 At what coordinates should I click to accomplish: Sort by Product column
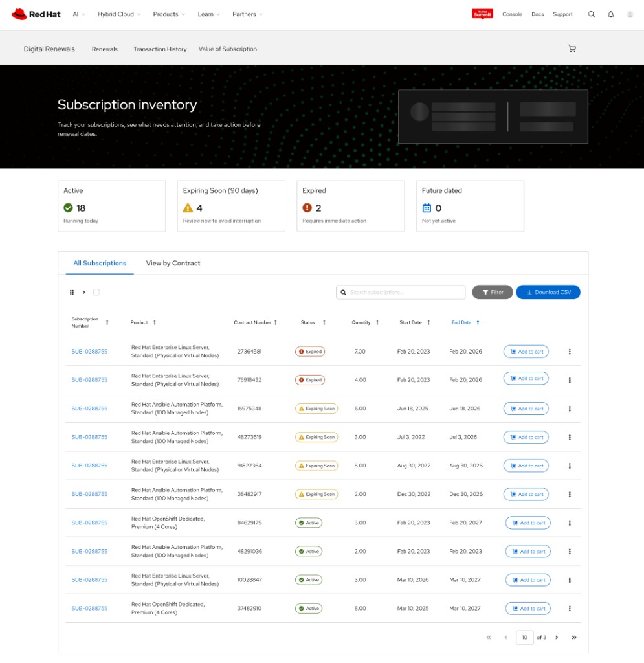tap(155, 322)
